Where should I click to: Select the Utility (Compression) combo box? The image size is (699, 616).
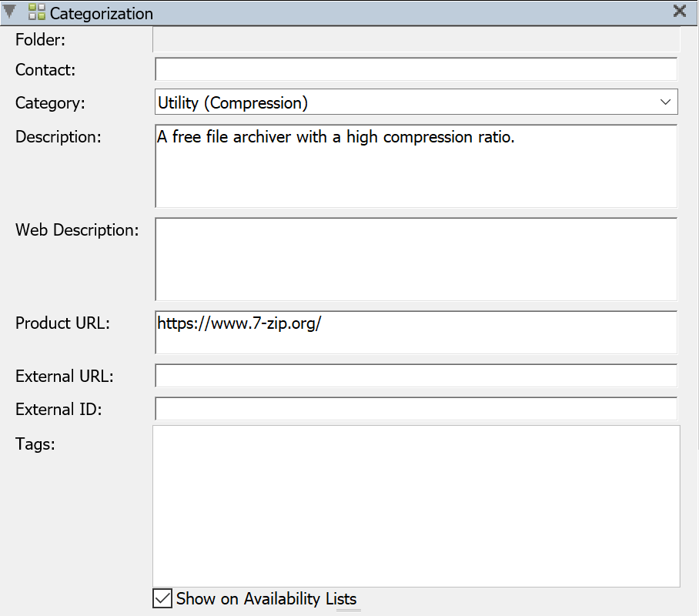[x=416, y=102]
